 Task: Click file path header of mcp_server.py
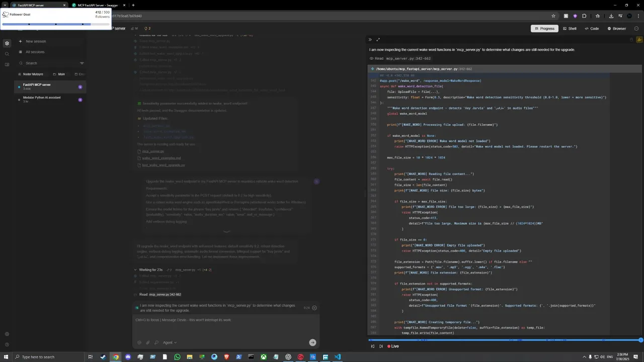click(424, 69)
